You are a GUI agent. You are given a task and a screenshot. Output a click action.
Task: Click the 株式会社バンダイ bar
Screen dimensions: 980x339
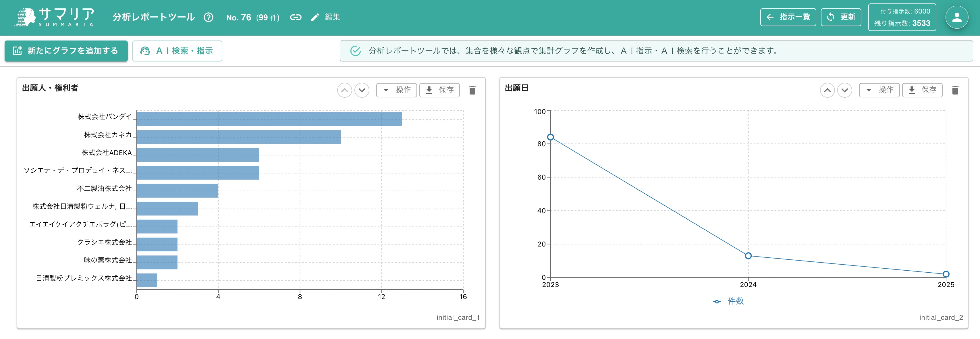269,119
